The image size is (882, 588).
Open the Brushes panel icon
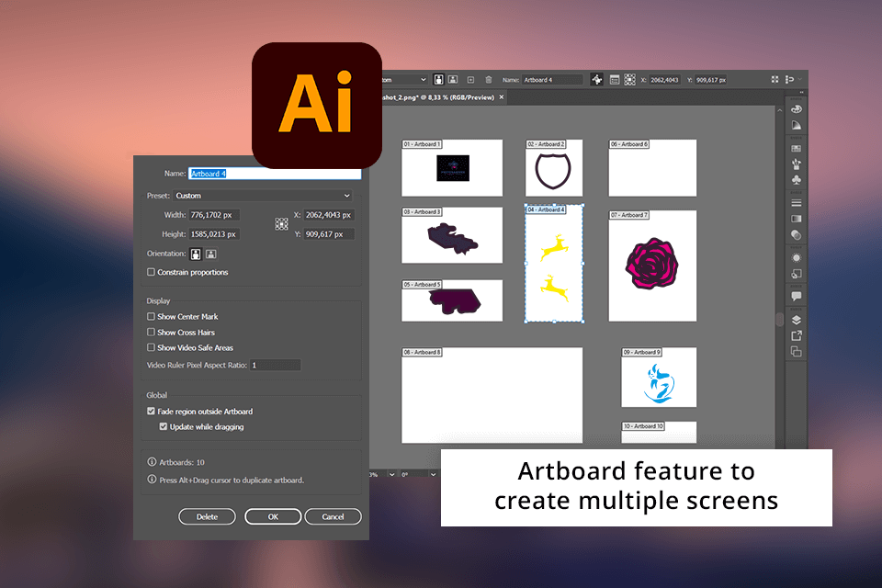coord(796,164)
